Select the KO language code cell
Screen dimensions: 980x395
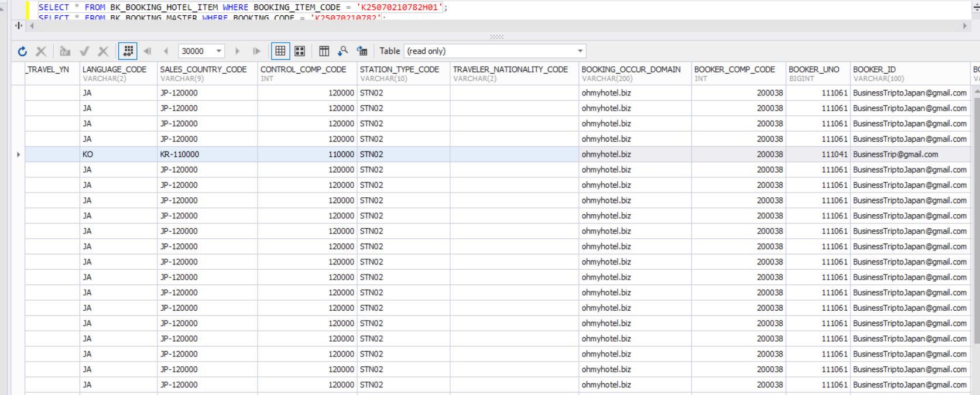(88, 154)
